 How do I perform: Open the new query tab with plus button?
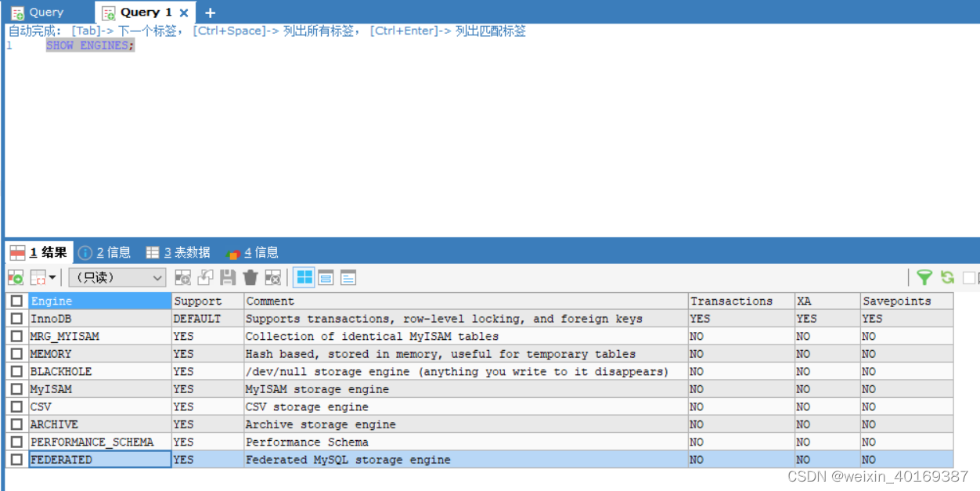209,12
